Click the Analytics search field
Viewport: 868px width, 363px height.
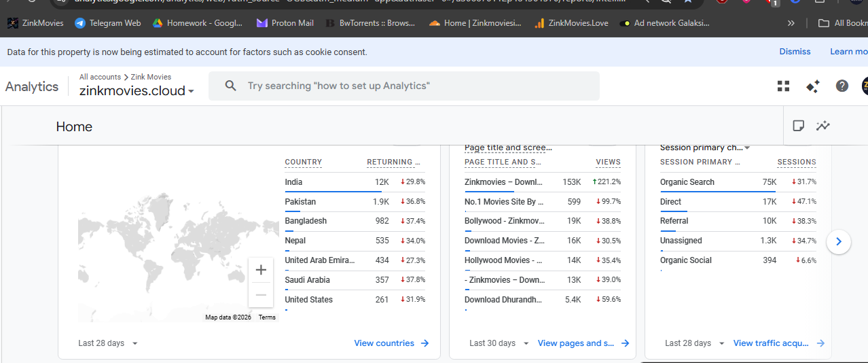404,86
